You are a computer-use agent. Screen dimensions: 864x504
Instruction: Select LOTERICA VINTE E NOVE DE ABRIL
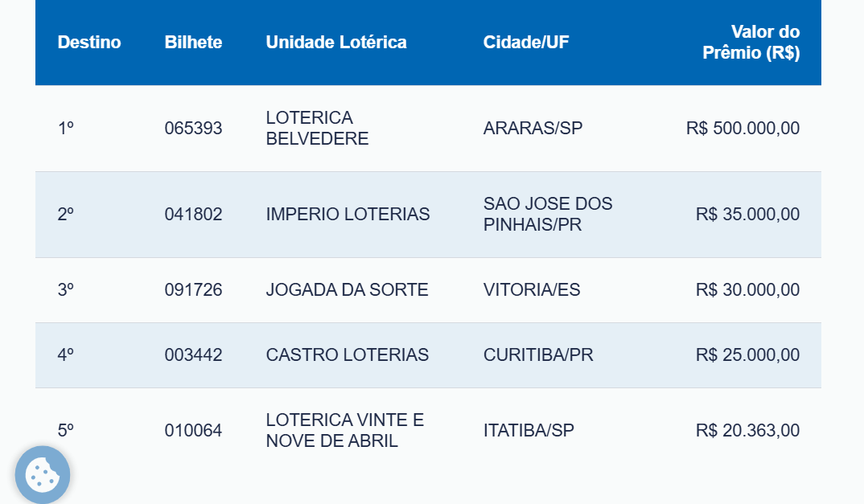point(345,430)
